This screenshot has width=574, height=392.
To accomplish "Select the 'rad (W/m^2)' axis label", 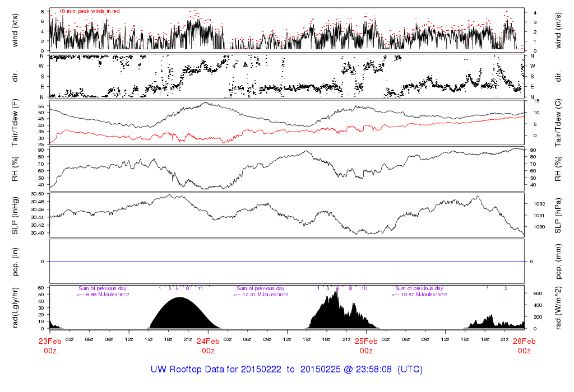I will 559,307.
